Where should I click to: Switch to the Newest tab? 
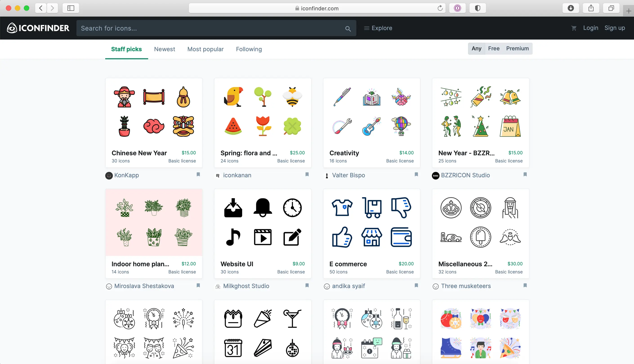tap(164, 49)
